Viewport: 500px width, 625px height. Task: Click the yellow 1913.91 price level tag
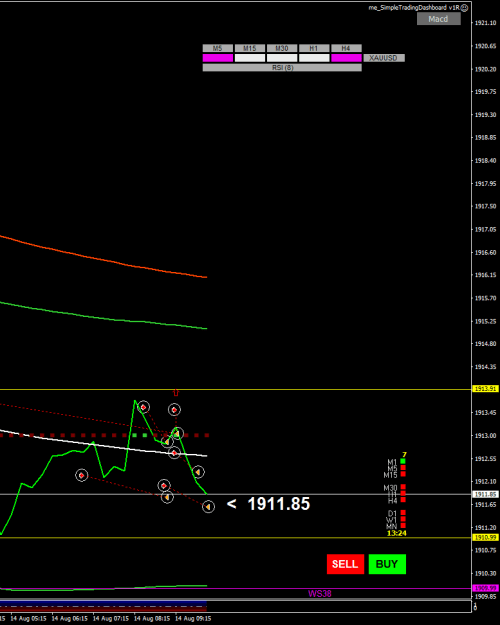coord(485,389)
